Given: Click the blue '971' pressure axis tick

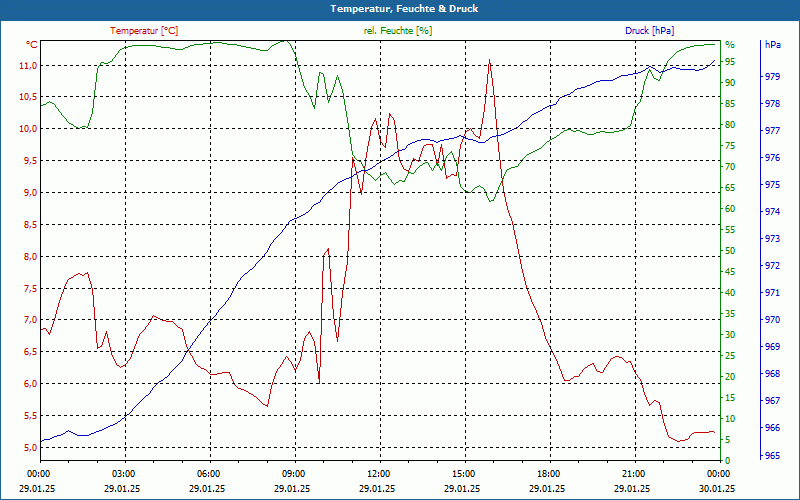Looking at the screenshot, I should coord(772,293).
